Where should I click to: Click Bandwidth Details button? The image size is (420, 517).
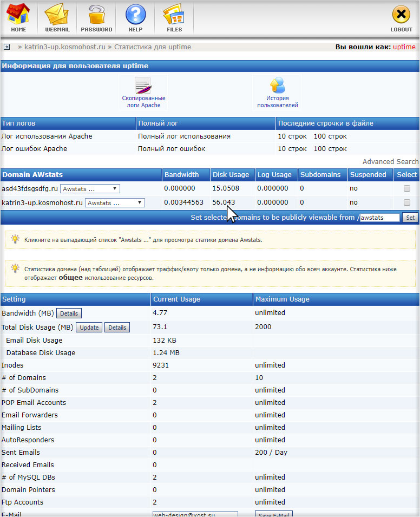pos(69,313)
